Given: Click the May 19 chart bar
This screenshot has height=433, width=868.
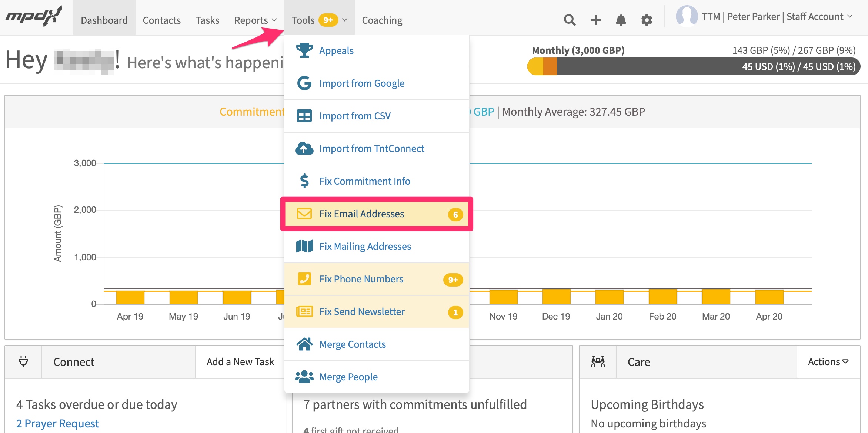Looking at the screenshot, I should point(183,297).
